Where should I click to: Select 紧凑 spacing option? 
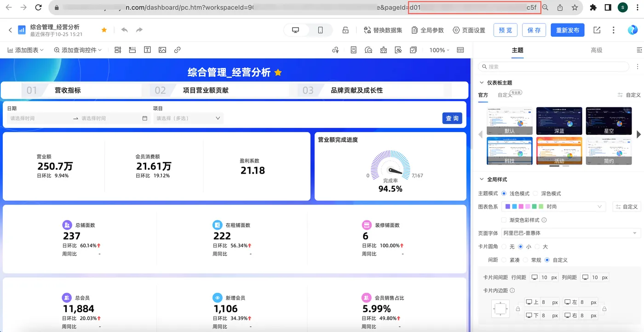tap(504, 260)
